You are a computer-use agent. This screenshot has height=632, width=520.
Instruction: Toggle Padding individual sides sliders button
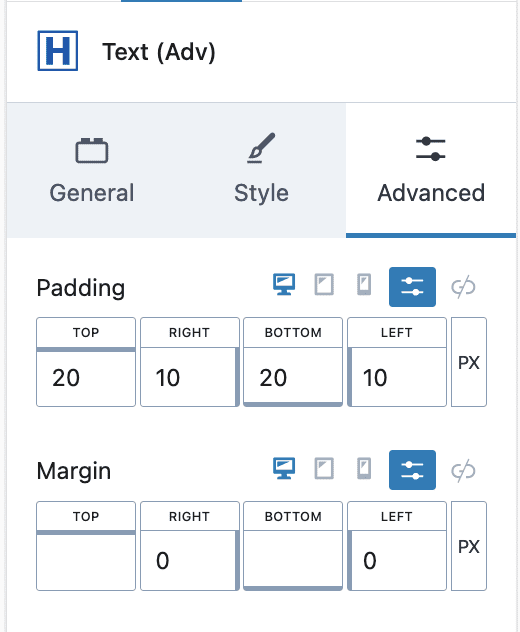tap(412, 287)
